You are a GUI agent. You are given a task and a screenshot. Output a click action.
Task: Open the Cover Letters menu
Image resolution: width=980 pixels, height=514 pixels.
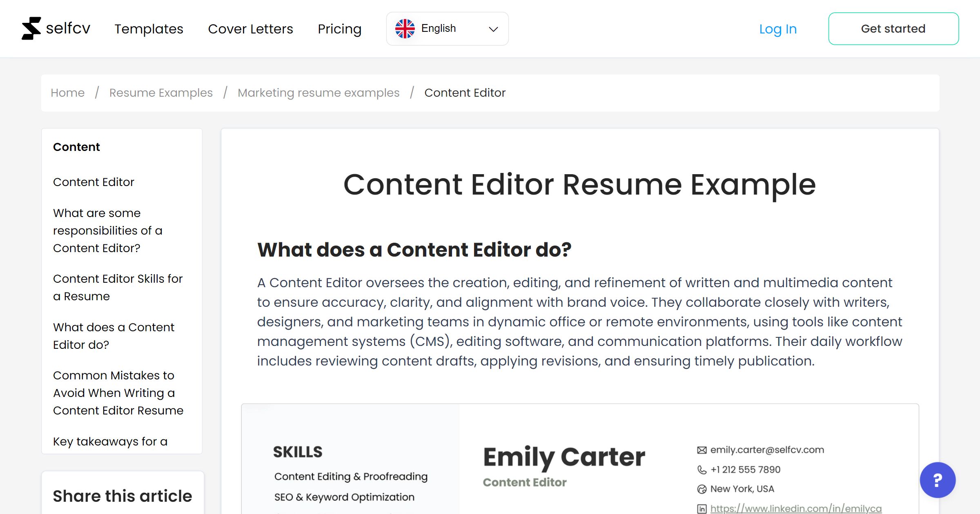(x=250, y=29)
